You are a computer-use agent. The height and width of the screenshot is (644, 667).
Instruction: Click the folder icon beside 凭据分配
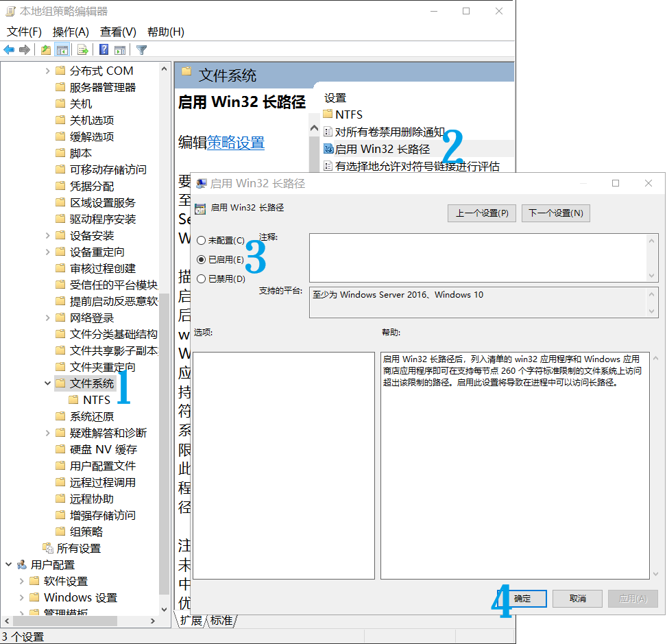point(61,186)
